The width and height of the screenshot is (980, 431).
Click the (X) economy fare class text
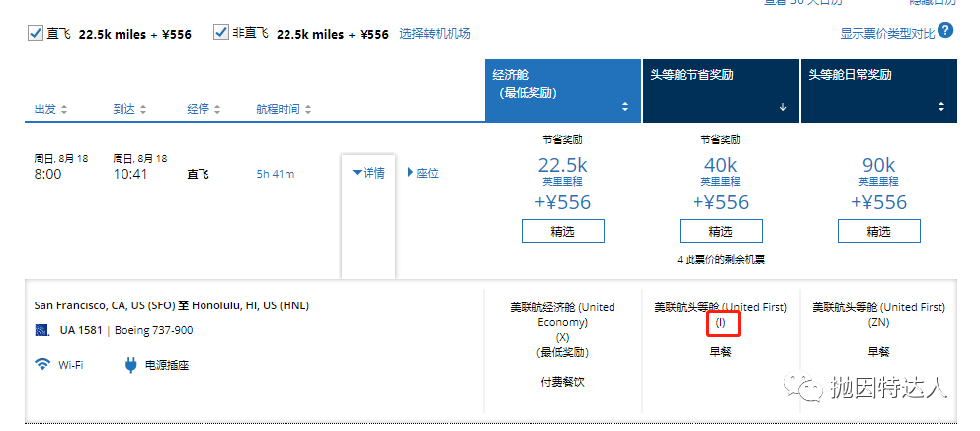tap(563, 337)
